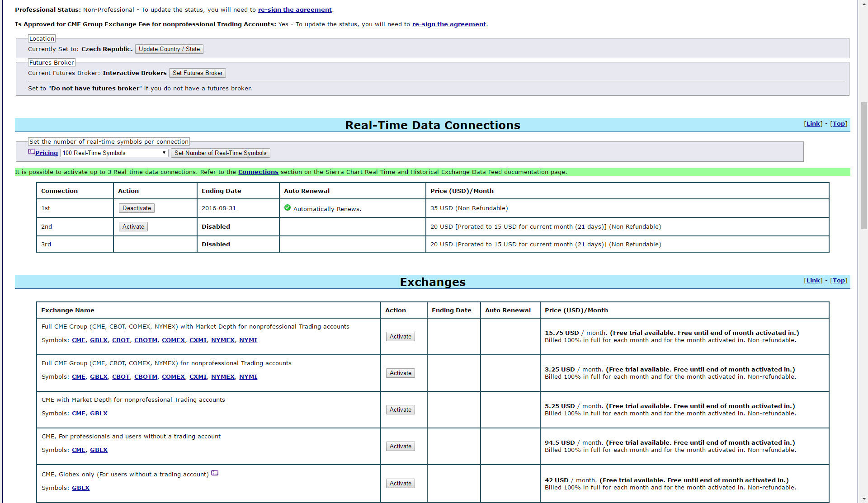This screenshot has height=503, width=868.
Task: Activate the 42 USD Globex only exchange
Action: 400,484
